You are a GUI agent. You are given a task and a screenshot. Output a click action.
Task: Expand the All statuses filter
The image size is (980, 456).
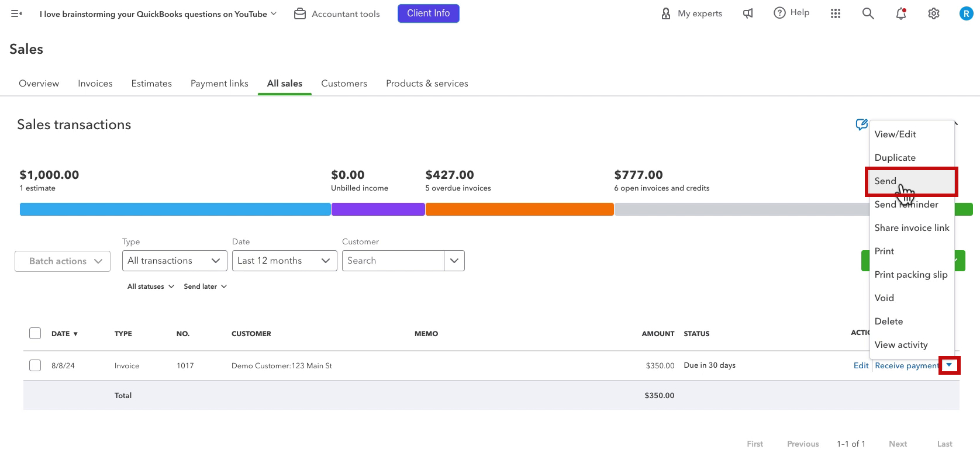point(151,286)
